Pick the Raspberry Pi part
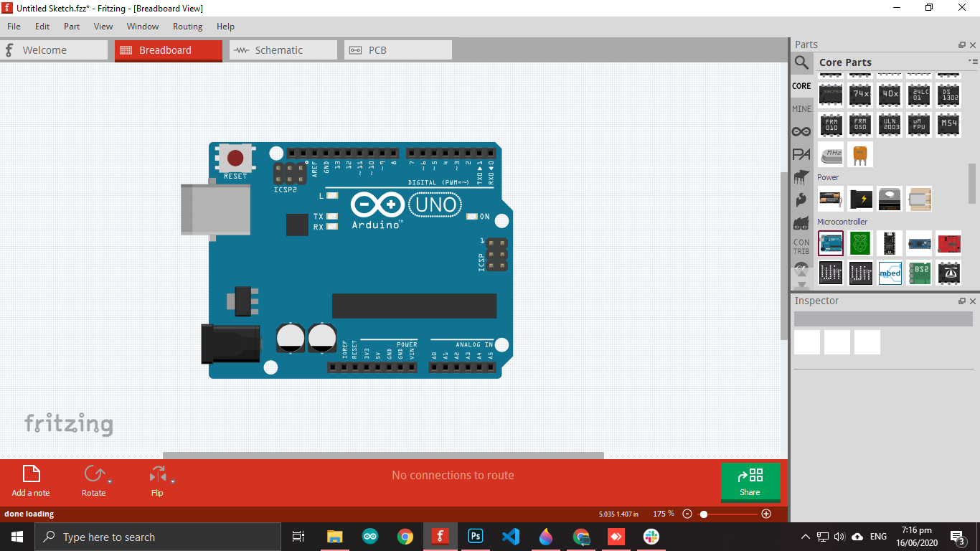Image resolution: width=980 pixels, height=551 pixels. tap(860, 243)
